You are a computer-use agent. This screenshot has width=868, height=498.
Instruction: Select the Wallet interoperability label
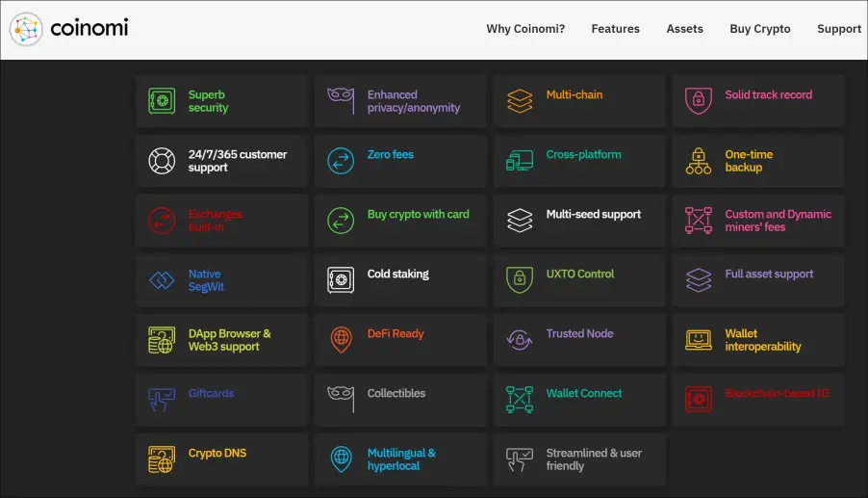(x=763, y=340)
